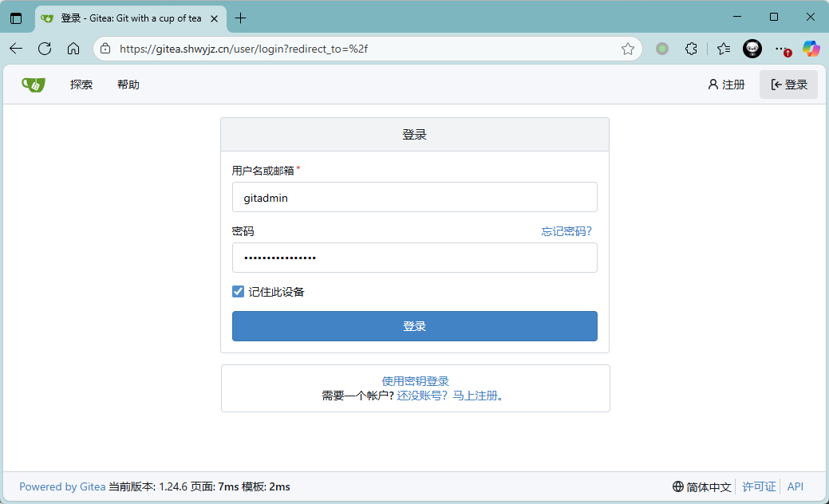Open the browser extensions puzzle icon
Screen dimensions: 829x504
692,49
